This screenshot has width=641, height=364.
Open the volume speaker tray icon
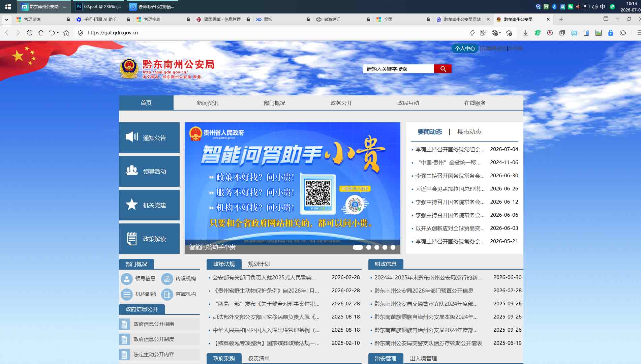click(594, 6)
